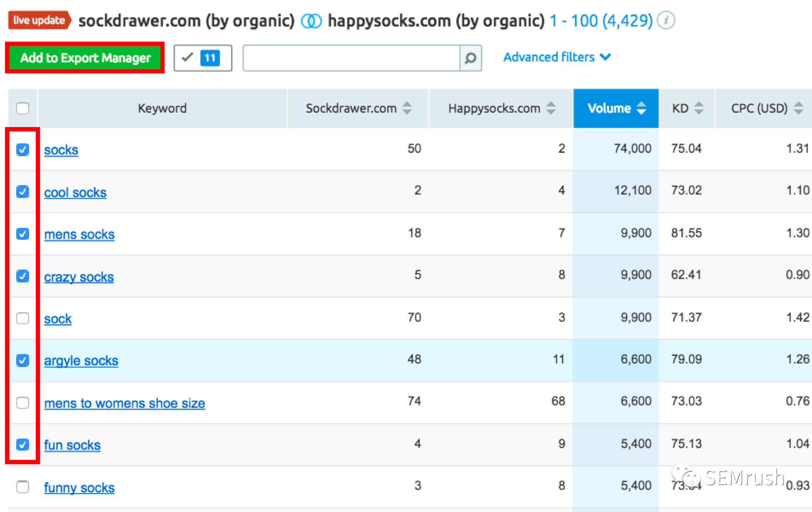Sort by the Happysocks.com column arrows
Viewport: 812px width, 512px height.
pyautogui.click(x=551, y=108)
